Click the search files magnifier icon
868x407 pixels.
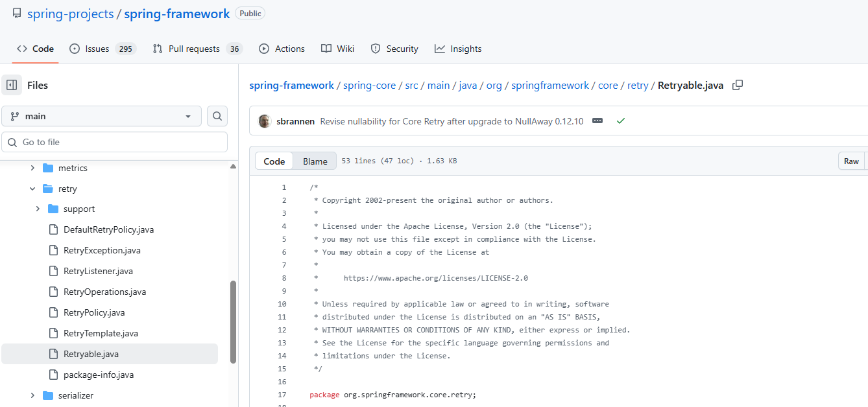tap(217, 116)
